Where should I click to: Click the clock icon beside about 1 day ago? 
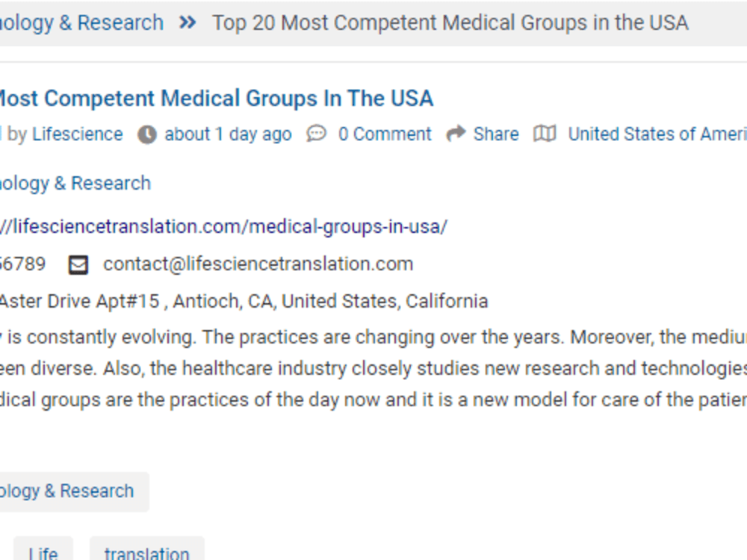(147, 134)
